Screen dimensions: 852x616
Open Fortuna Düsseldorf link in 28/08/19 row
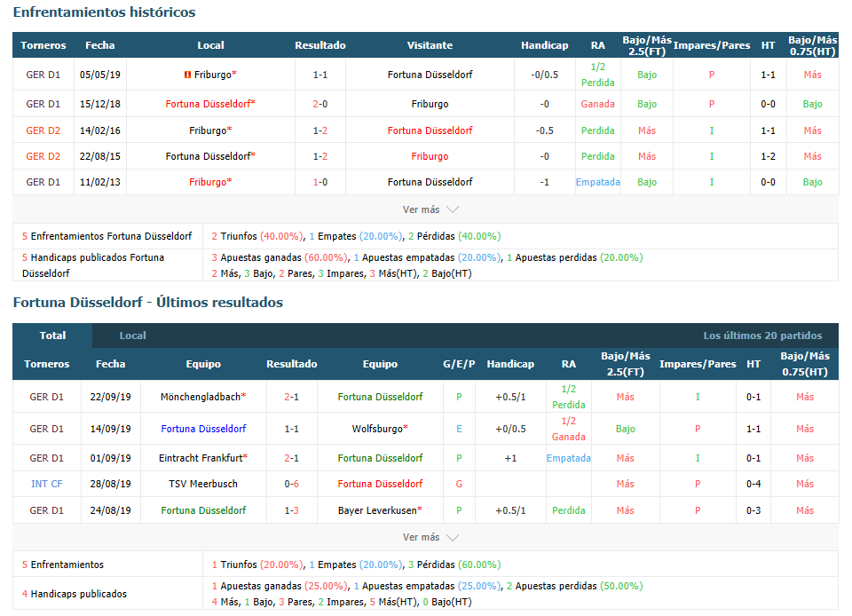coord(380,484)
